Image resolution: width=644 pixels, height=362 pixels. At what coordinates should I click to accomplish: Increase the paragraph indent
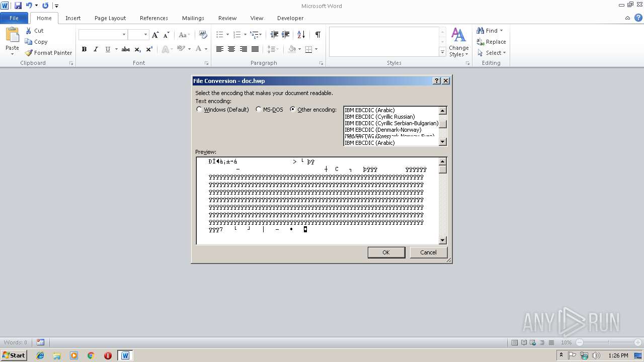click(x=286, y=35)
